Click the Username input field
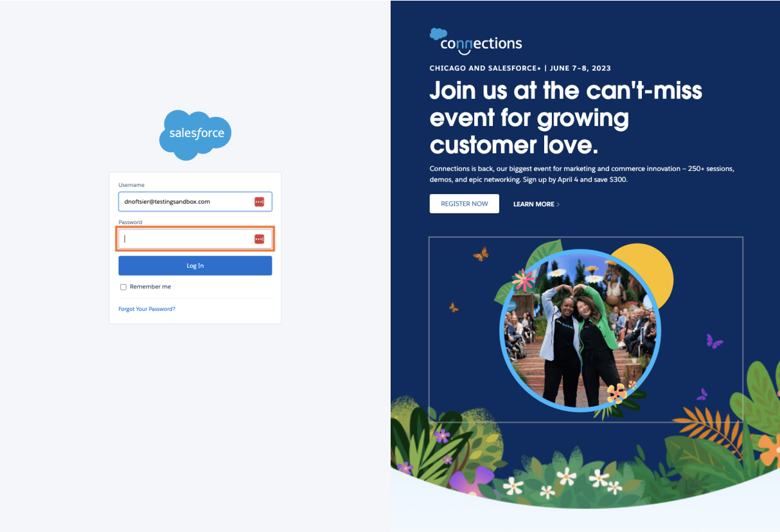Viewport: 780px width, 532px height. pos(195,202)
